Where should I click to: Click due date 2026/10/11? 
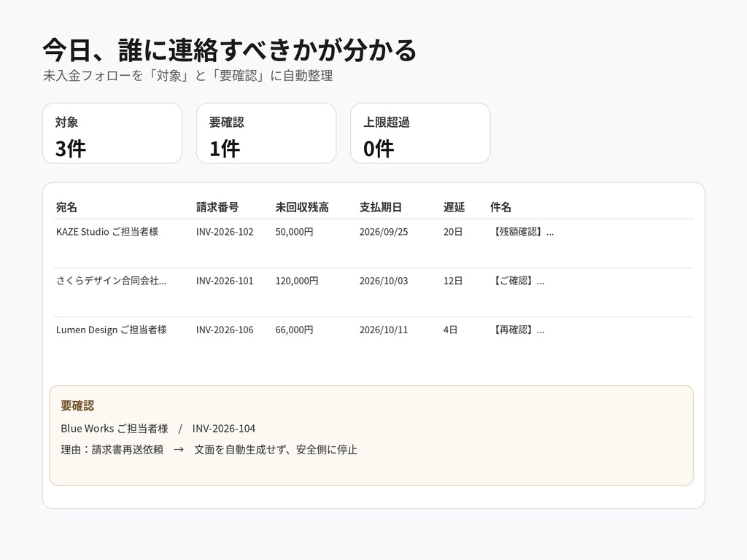[384, 330]
